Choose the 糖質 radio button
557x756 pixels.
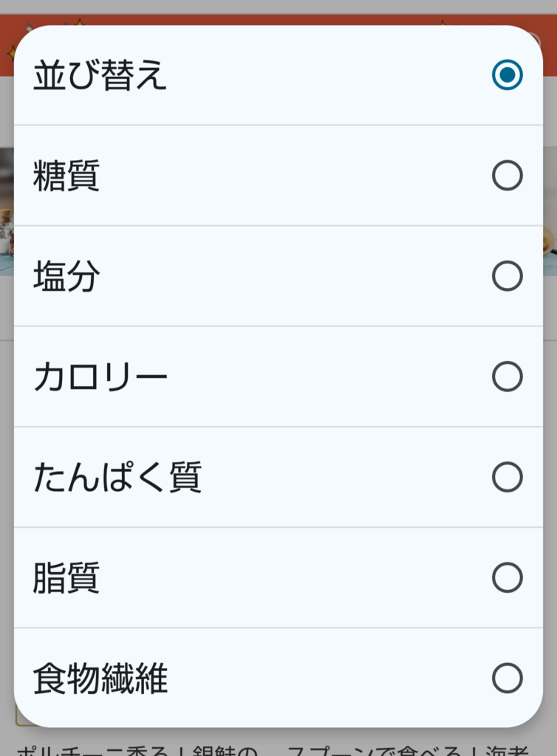pos(507,176)
